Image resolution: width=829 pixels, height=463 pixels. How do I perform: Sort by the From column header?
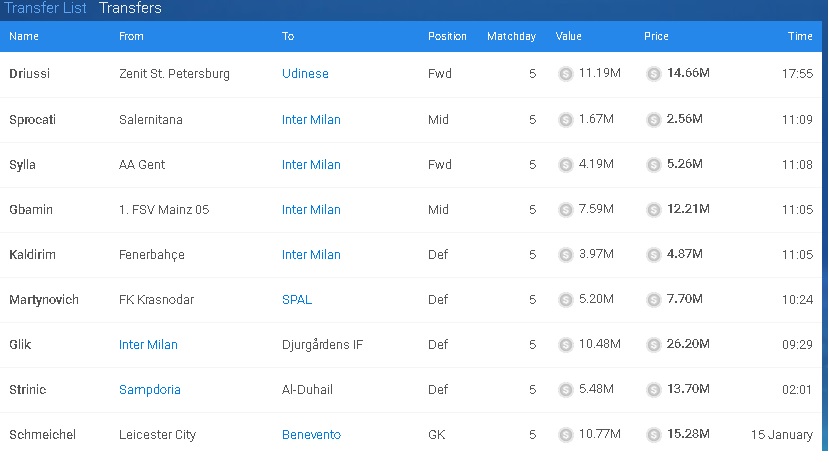point(131,36)
